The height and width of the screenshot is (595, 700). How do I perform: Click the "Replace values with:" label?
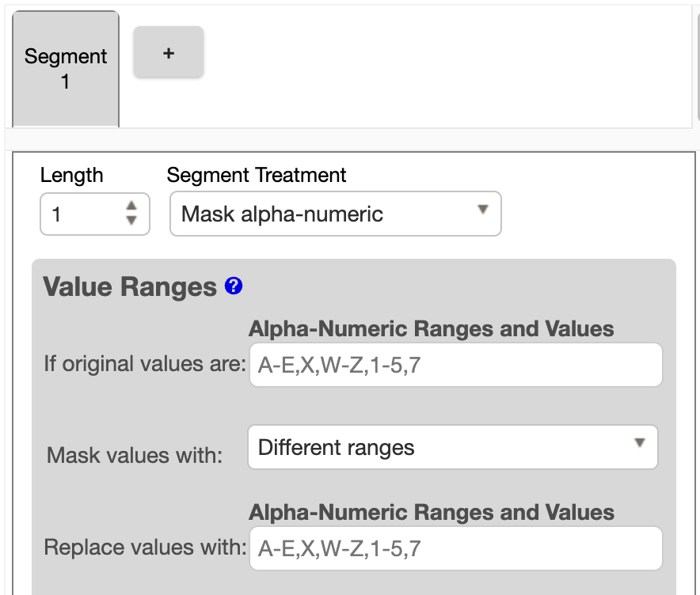point(146,548)
